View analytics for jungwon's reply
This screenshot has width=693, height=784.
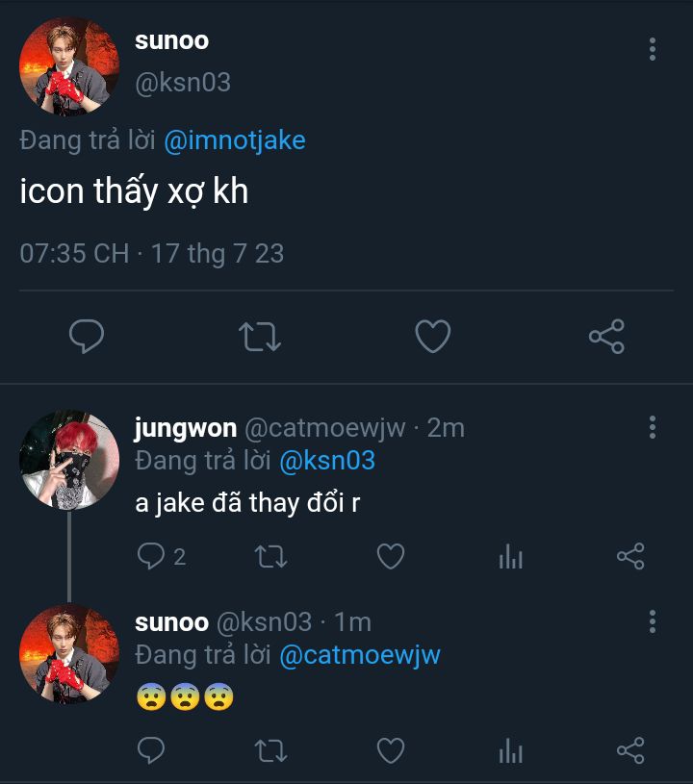tap(511, 556)
